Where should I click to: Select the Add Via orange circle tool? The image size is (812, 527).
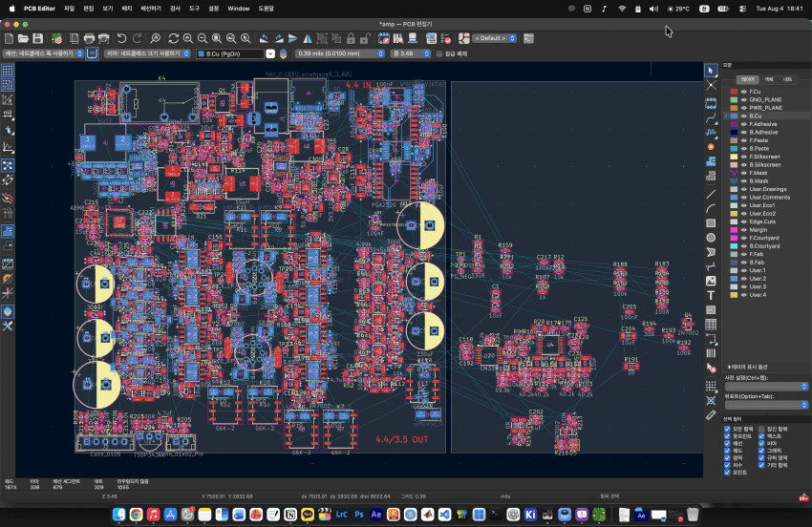point(711,147)
